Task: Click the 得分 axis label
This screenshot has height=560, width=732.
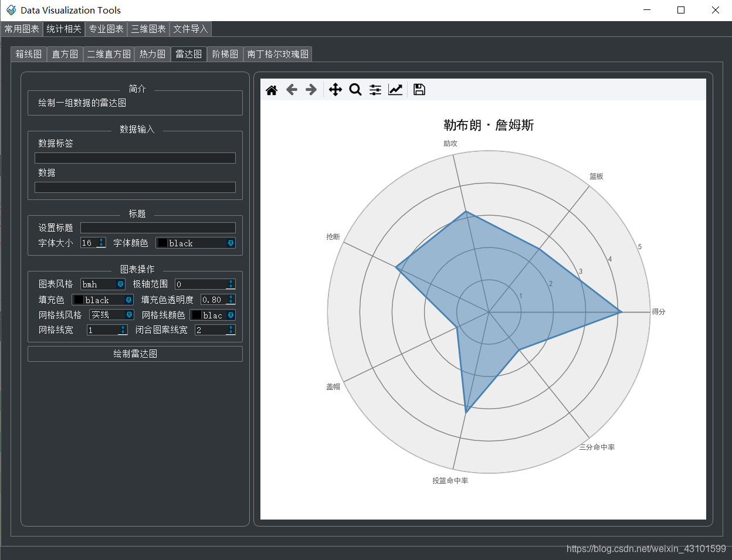Action: [659, 312]
